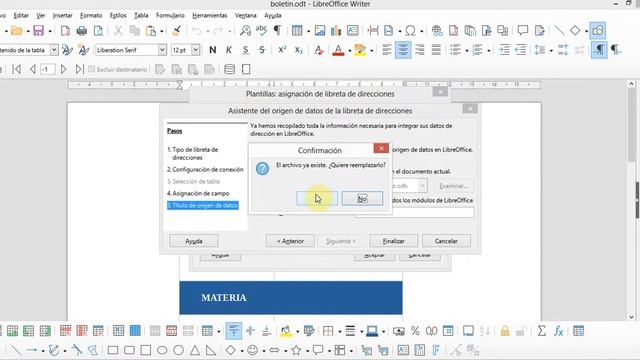Click the Underline S icon
The image size is (640, 360).
245,50
